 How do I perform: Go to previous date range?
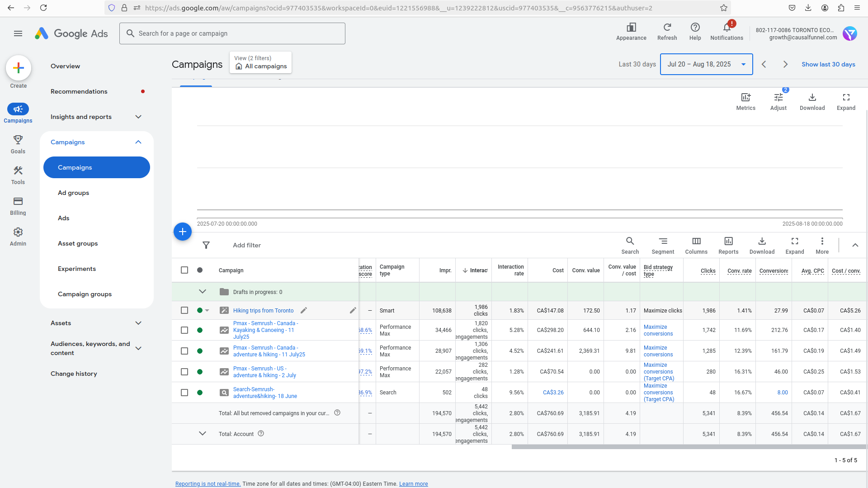pos(764,64)
